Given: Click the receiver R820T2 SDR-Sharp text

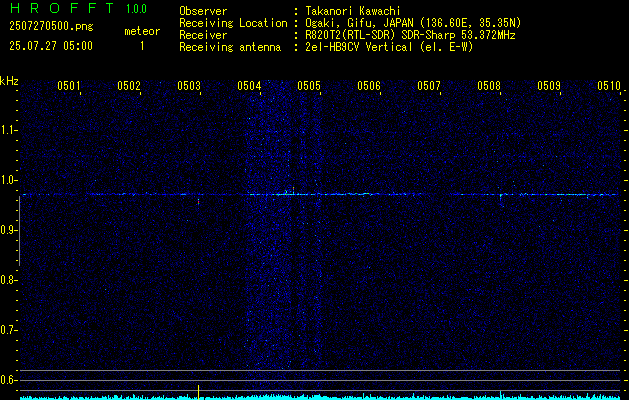Looking at the screenshot, I should pyautogui.click(x=410, y=35).
